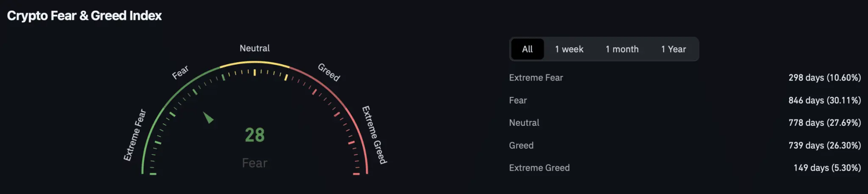The width and height of the screenshot is (868, 194).
Task: Switch to the 1 month tab
Action: pyautogui.click(x=622, y=49)
